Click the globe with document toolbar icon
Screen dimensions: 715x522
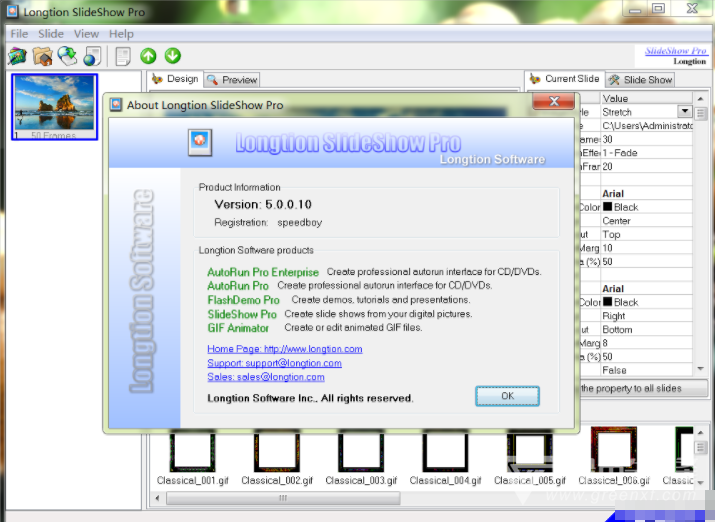click(92, 56)
